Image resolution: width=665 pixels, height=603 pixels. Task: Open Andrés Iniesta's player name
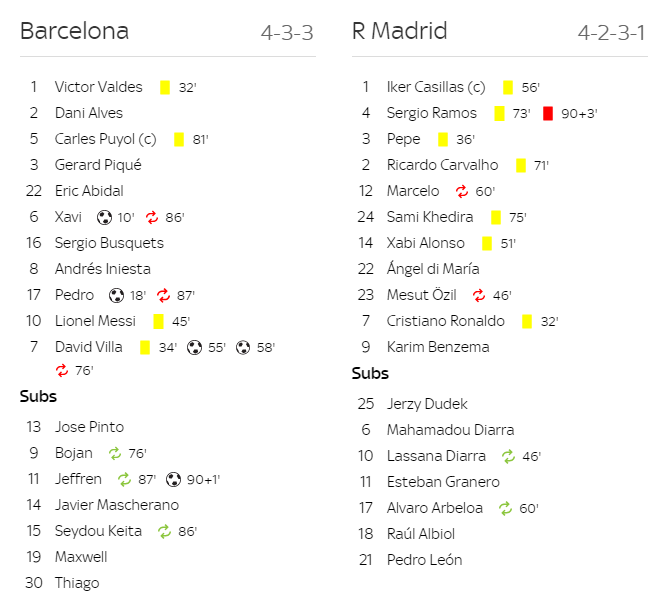tap(103, 269)
